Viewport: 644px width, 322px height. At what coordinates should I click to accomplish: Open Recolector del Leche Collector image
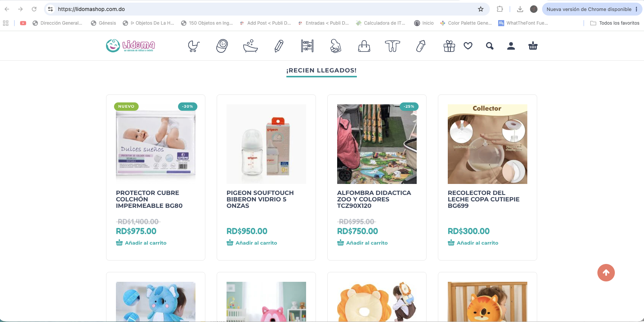pyautogui.click(x=488, y=144)
